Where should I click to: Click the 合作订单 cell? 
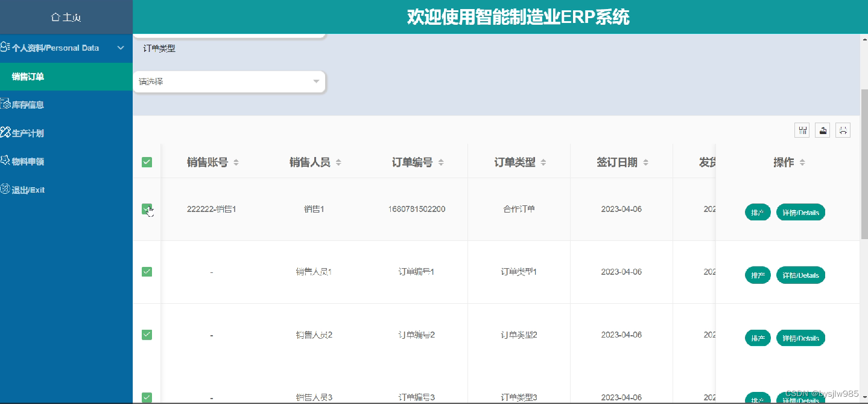pyautogui.click(x=519, y=209)
